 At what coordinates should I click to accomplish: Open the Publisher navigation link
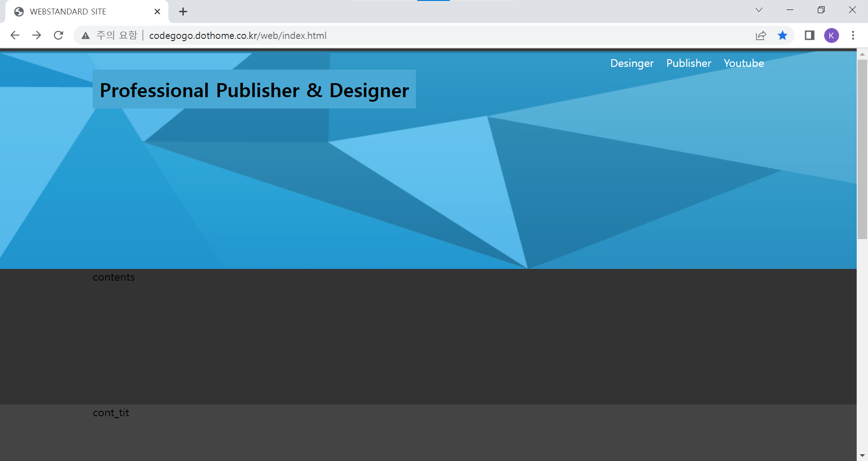pos(689,63)
